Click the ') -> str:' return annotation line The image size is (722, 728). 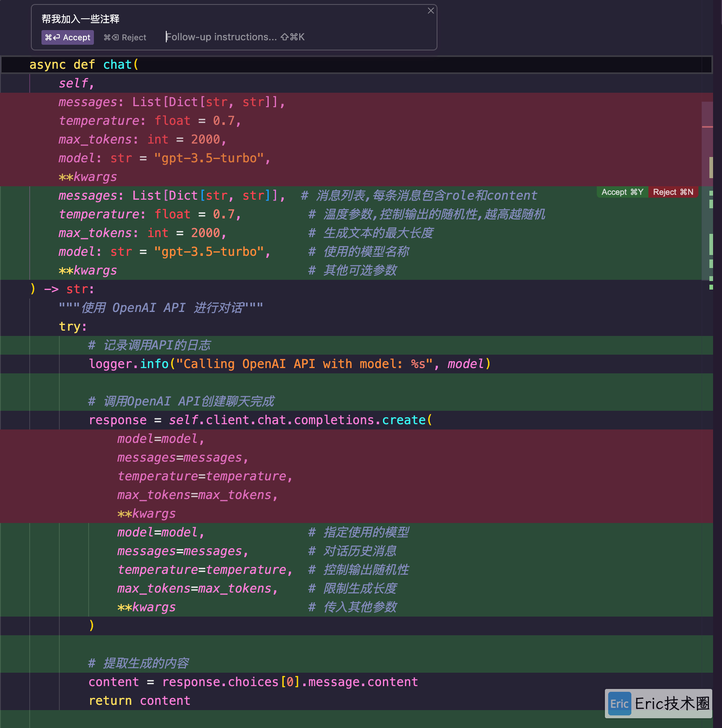tap(62, 289)
